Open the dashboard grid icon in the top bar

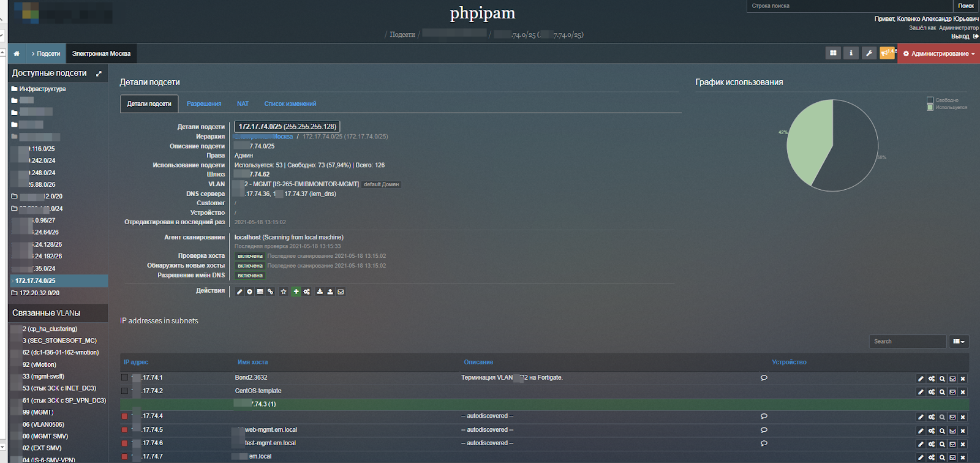click(833, 53)
